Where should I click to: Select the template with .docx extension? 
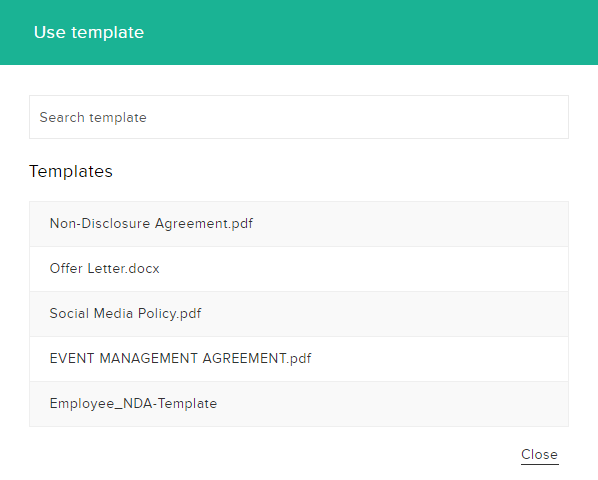pos(299,269)
